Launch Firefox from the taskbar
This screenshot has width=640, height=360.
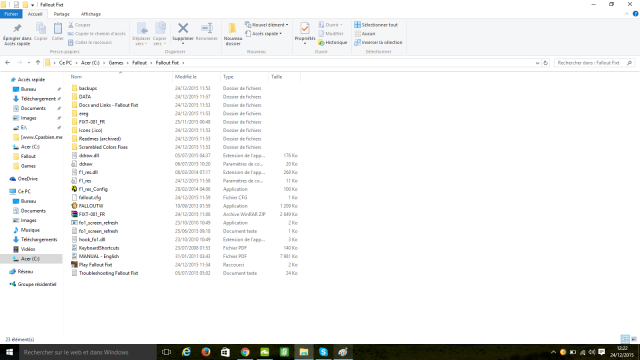point(206,352)
